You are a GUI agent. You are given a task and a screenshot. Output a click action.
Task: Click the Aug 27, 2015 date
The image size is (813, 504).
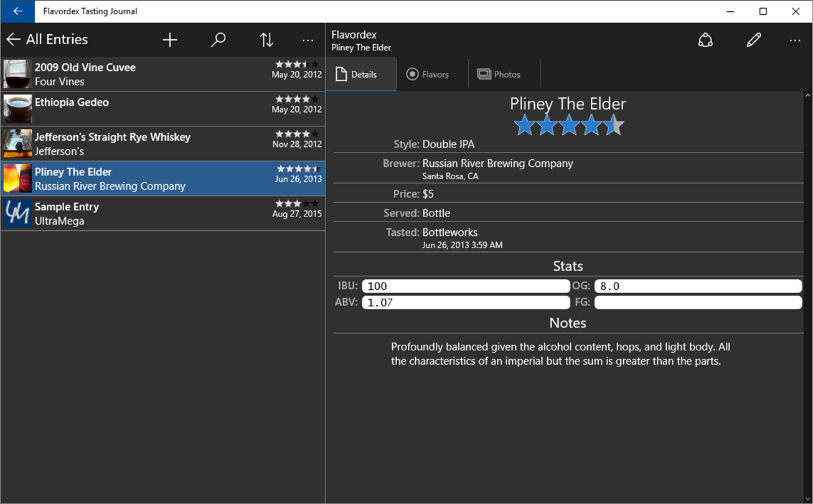pos(297,214)
